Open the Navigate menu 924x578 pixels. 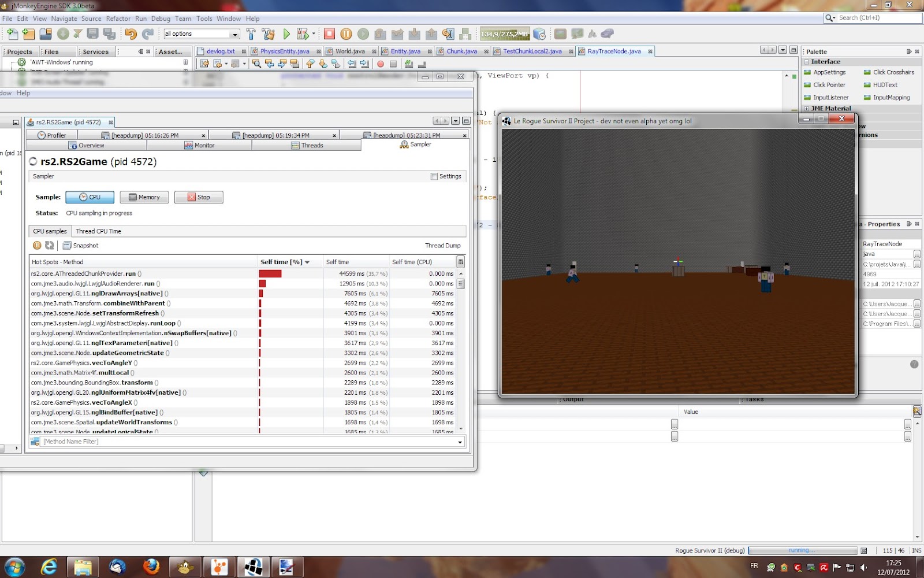click(64, 18)
